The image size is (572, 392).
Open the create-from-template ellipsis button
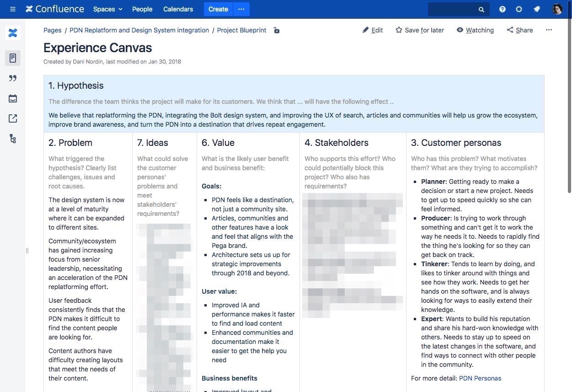[241, 9]
